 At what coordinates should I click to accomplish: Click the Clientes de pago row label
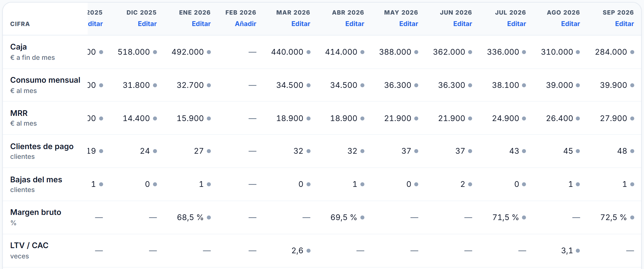tap(42, 146)
